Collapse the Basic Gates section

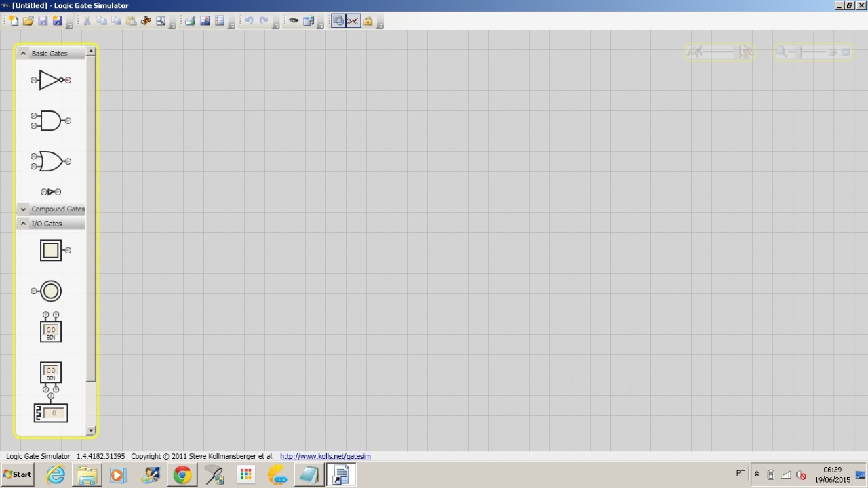pos(23,54)
